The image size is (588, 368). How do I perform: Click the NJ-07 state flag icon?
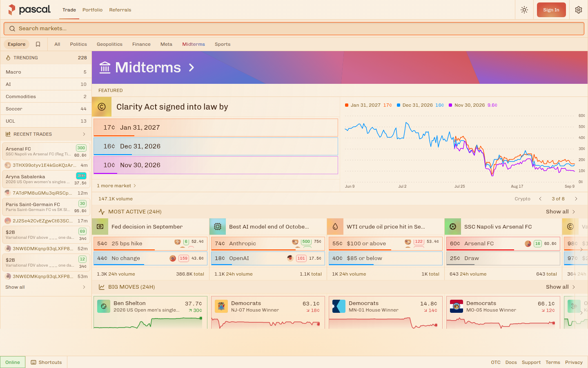[x=221, y=306]
